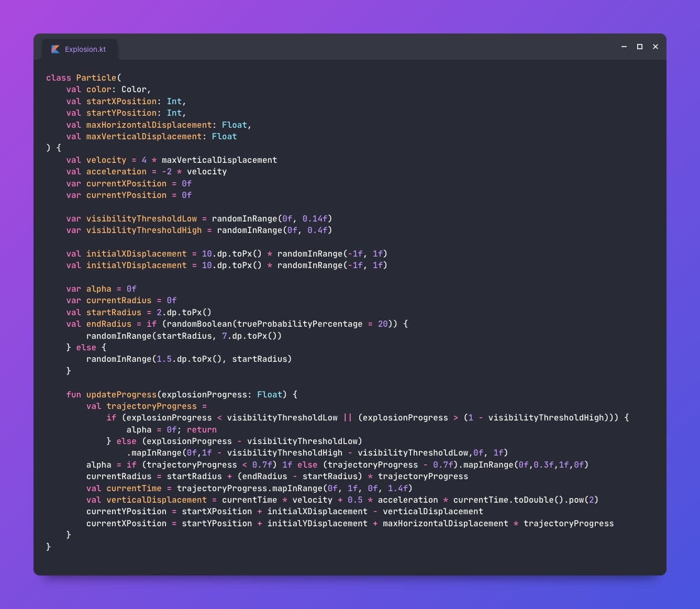Click the 0.14f value
The height and width of the screenshot is (609, 700).
click(315, 218)
